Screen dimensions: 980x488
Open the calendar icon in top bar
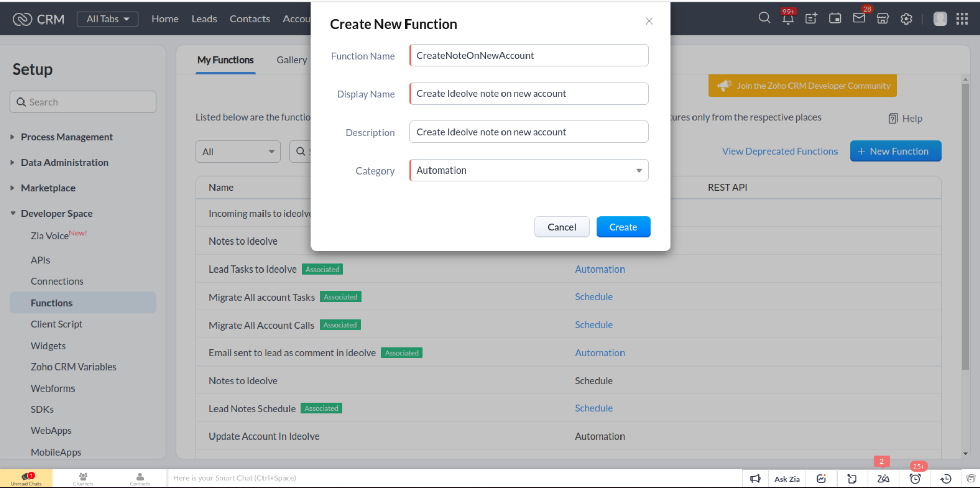coord(835,19)
